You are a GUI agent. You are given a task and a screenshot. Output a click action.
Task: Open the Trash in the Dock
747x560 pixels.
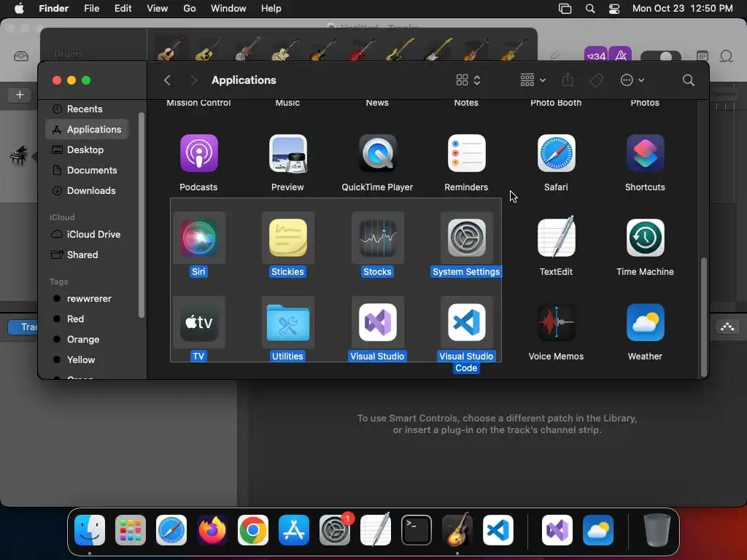point(657,530)
